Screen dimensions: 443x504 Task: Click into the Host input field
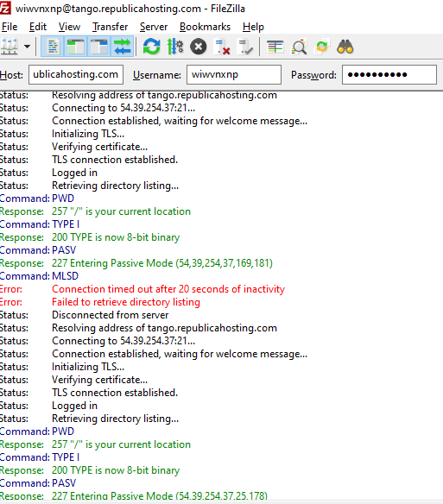click(76, 74)
